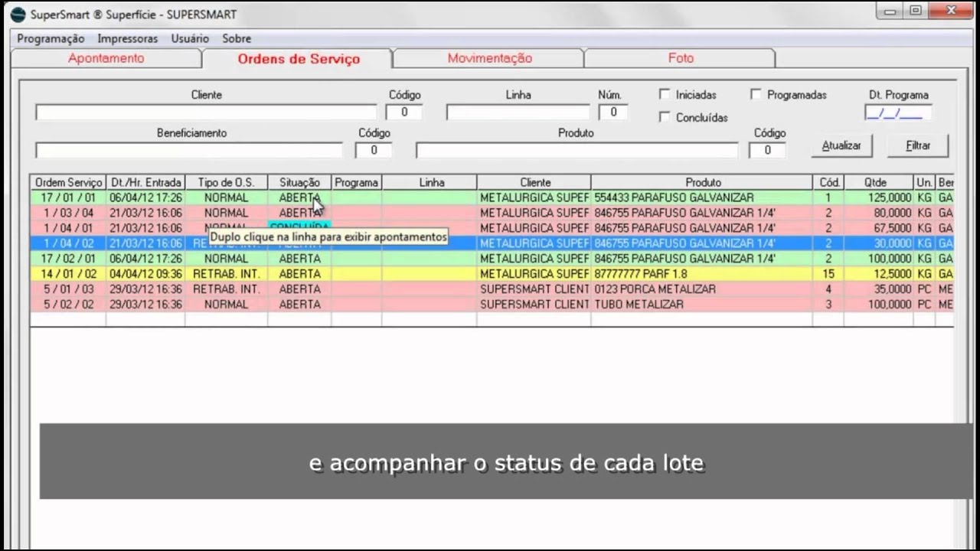Select order row 17 / 01 / 01

pyautogui.click(x=492, y=197)
